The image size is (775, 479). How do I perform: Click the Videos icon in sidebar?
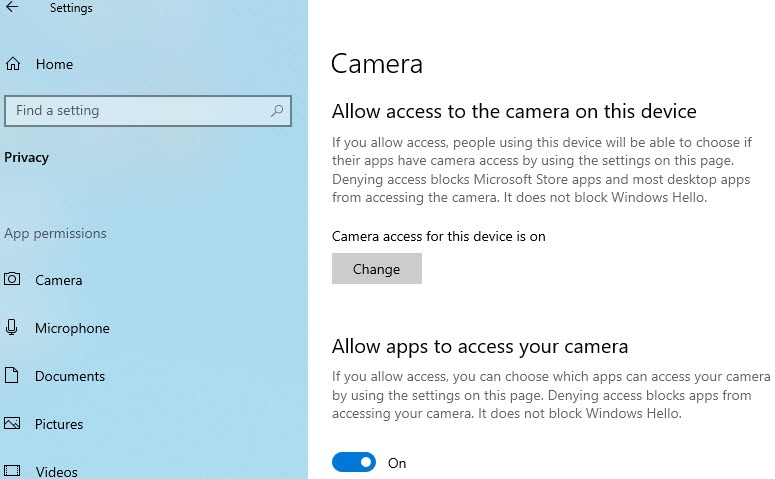(x=12, y=471)
